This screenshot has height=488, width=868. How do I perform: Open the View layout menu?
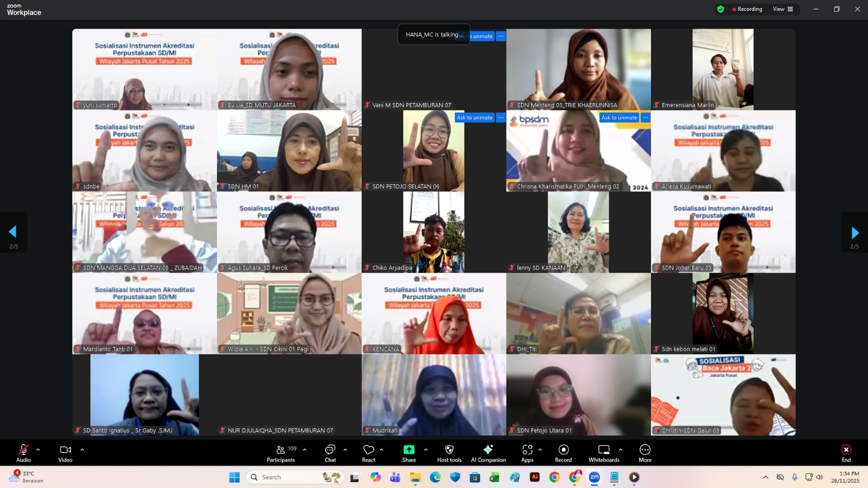pos(782,9)
